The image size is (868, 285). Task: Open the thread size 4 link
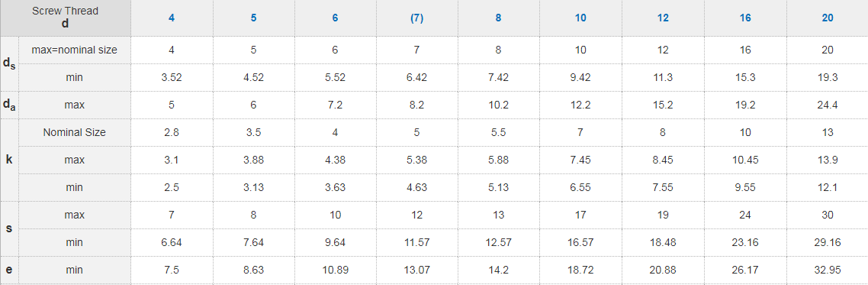point(172,18)
